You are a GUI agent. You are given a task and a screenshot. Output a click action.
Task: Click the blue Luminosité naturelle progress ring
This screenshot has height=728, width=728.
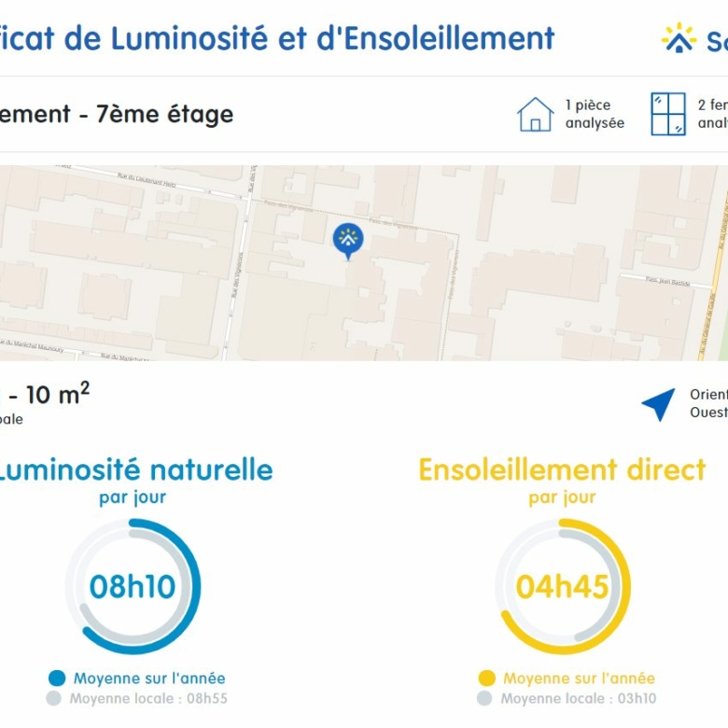click(x=133, y=586)
